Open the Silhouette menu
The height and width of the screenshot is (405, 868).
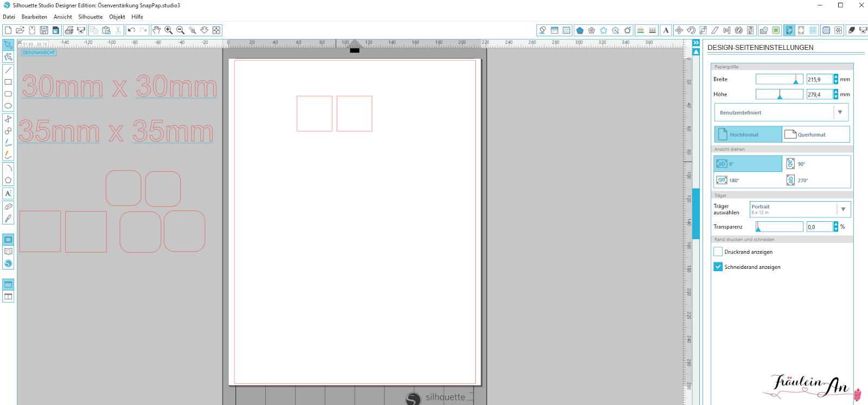pyautogui.click(x=90, y=17)
